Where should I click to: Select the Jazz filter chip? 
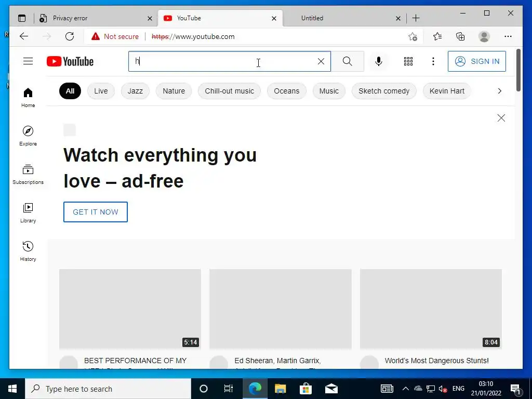click(135, 91)
